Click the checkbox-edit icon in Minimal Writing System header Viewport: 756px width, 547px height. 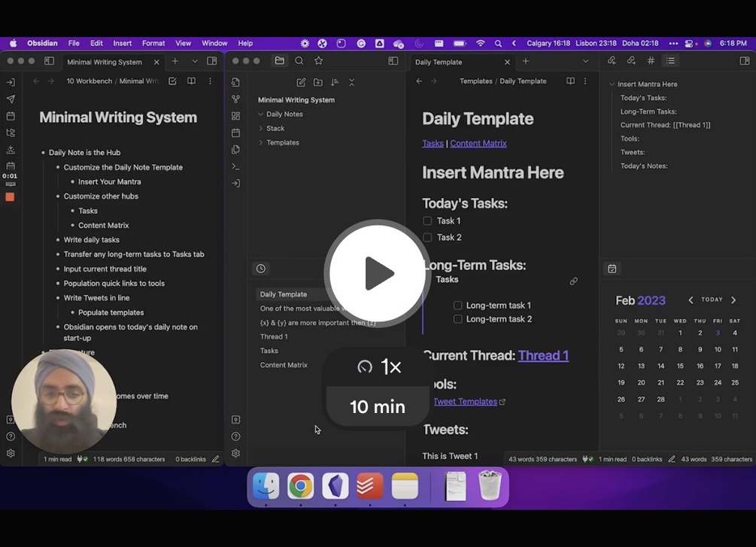click(172, 81)
